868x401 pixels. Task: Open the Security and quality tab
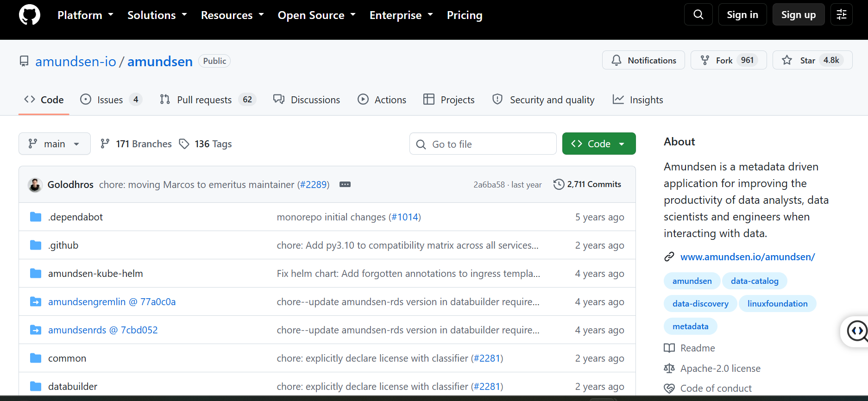543,100
